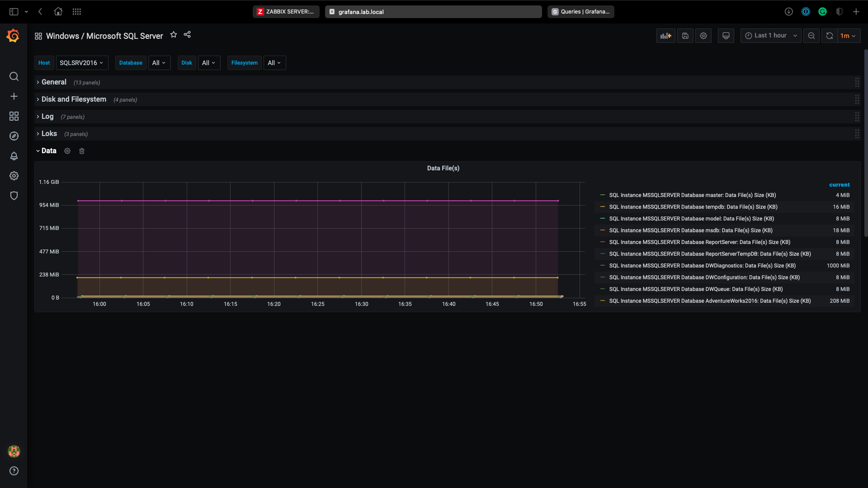Screen dimensions: 868x488
Task: Refresh the dashboard with refresh icon
Action: [x=830, y=36]
